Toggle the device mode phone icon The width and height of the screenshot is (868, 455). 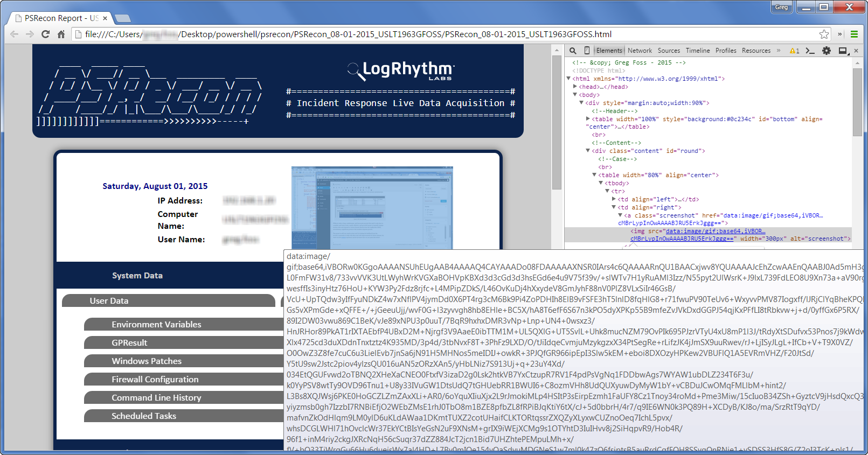pos(587,51)
